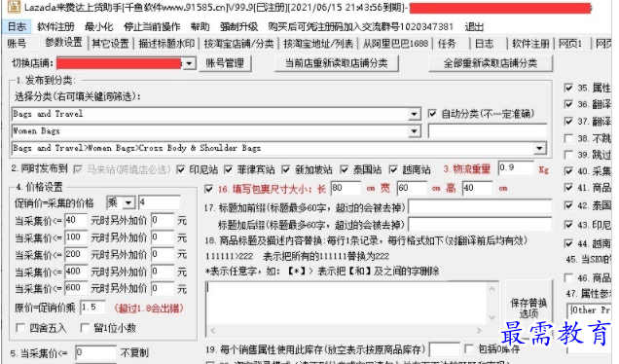Viewport: 619px width, 364px height.
Task: Enable option 39 跳过 checkbox
Action: coord(568,155)
